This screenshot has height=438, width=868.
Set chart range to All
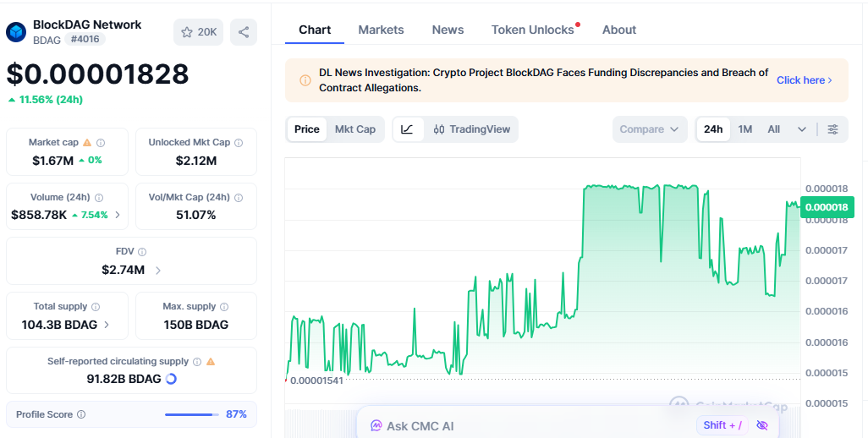(x=774, y=129)
